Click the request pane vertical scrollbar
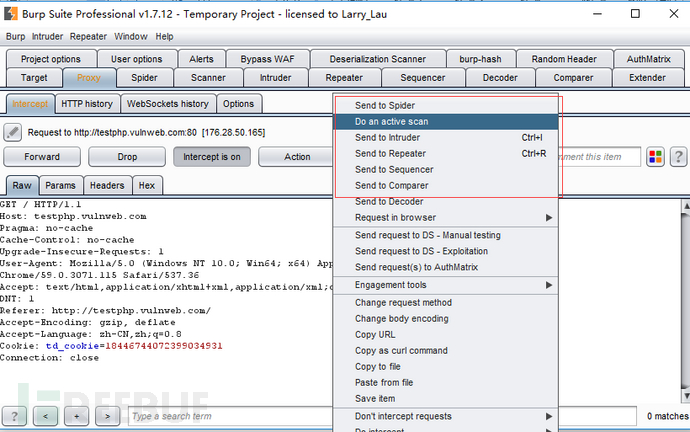690x432 pixels. [686, 301]
